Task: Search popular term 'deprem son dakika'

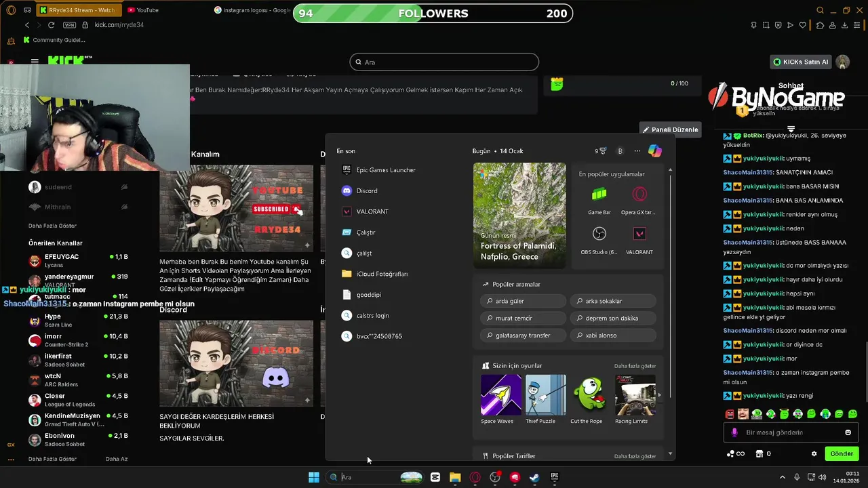Action: click(x=612, y=318)
